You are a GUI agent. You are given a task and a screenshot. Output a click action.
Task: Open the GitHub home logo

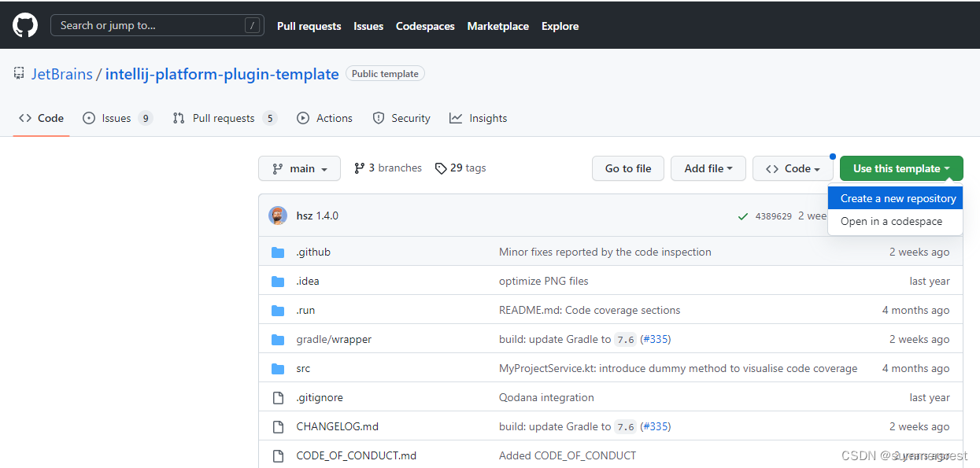click(24, 24)
